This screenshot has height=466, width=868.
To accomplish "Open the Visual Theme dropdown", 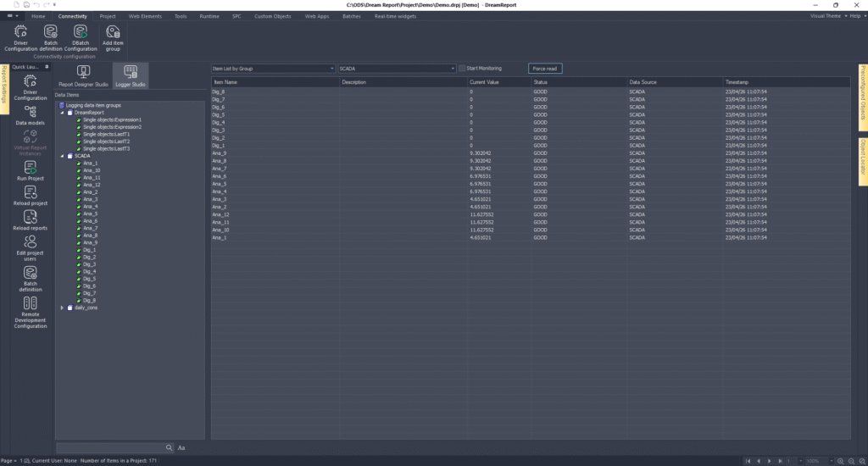I will pos(829,16).
